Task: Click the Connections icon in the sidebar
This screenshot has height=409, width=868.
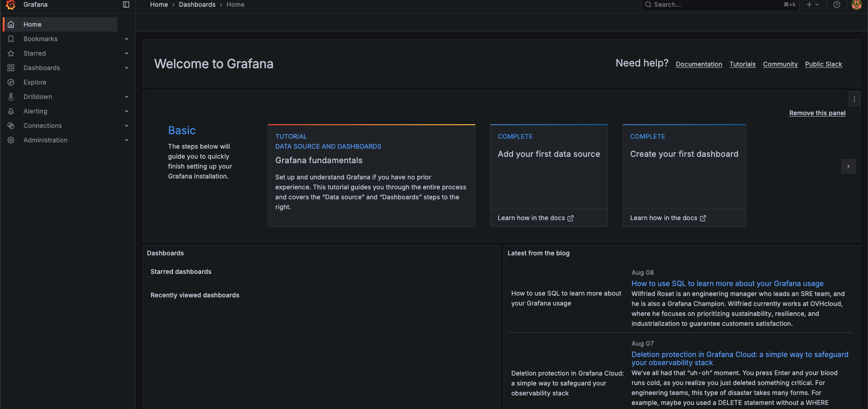Action: [11, 126]
